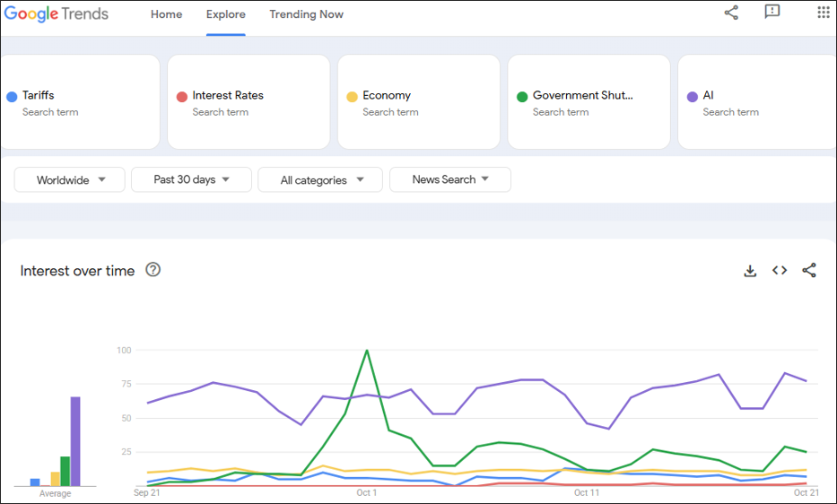Viewport: 837px width, 504px height.
Task: Click the red Interest Rates dot
Action: point(182,97)
